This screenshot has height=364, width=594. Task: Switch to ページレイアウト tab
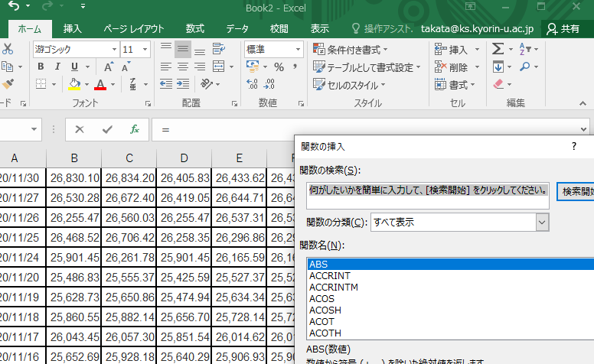point(134,29)
